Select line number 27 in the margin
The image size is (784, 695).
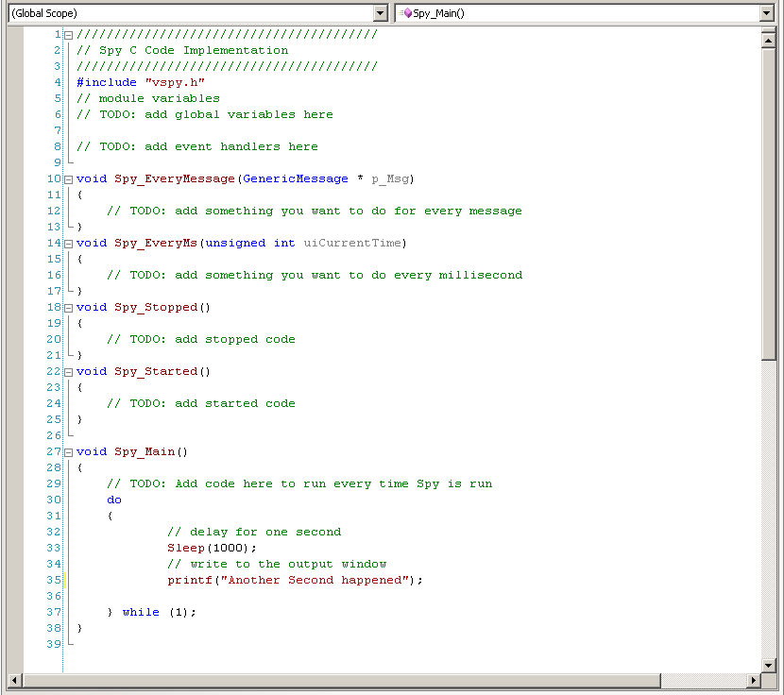[x=52, y=451]
